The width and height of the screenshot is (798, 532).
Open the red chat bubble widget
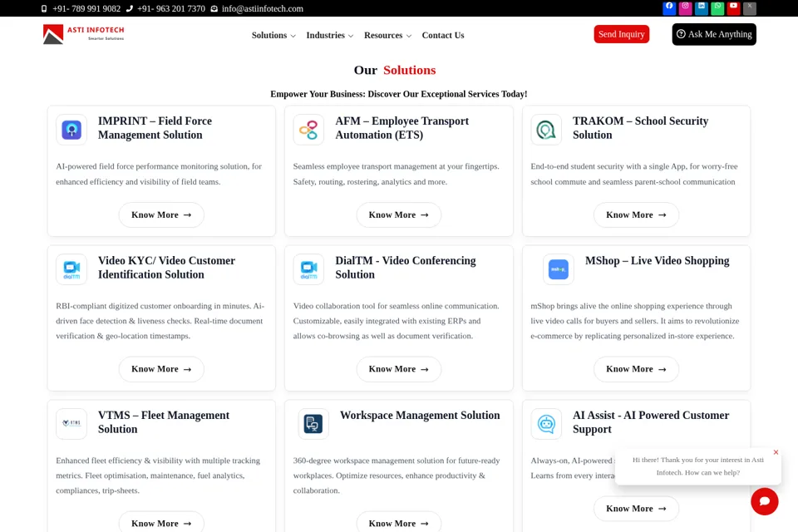click(x=765, y=501)
